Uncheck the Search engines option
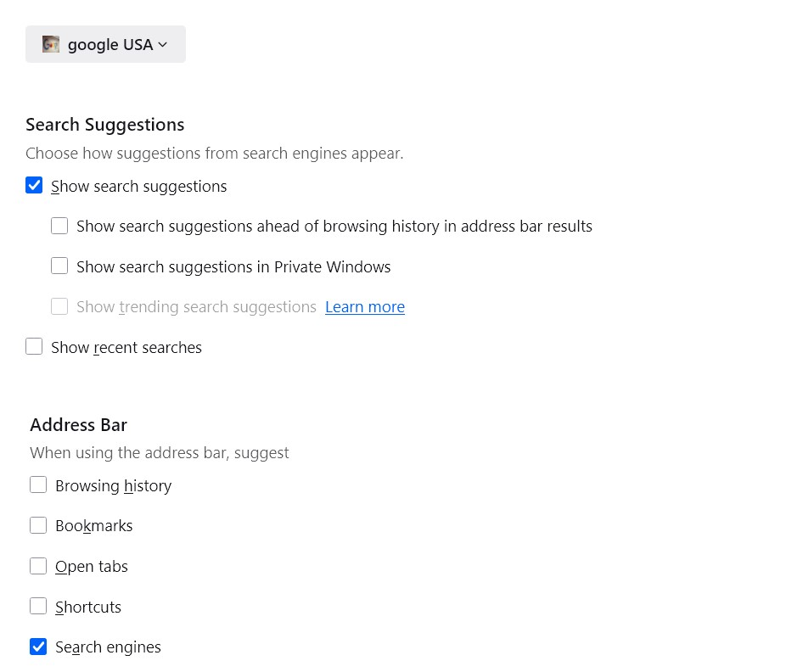792x672 pixels. click(x=38, y=647)
